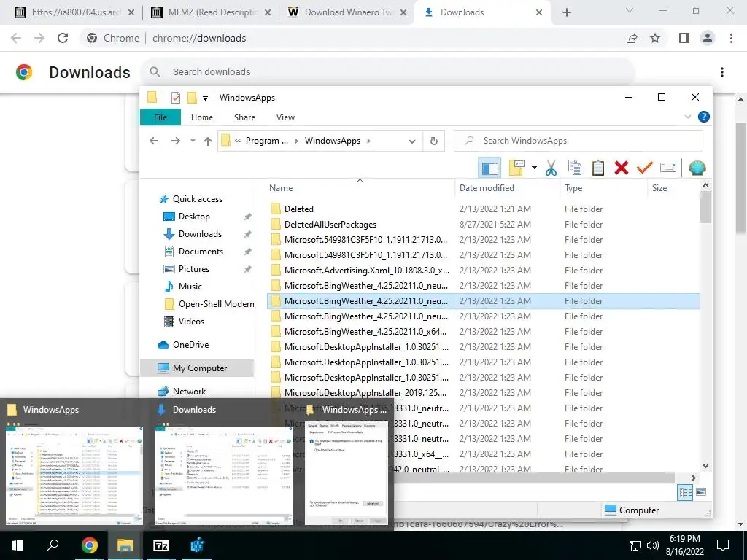This screenshot has height=560, width=747.
Task: Click the Properties quick access toolbar icon
Action: (176, 98)
